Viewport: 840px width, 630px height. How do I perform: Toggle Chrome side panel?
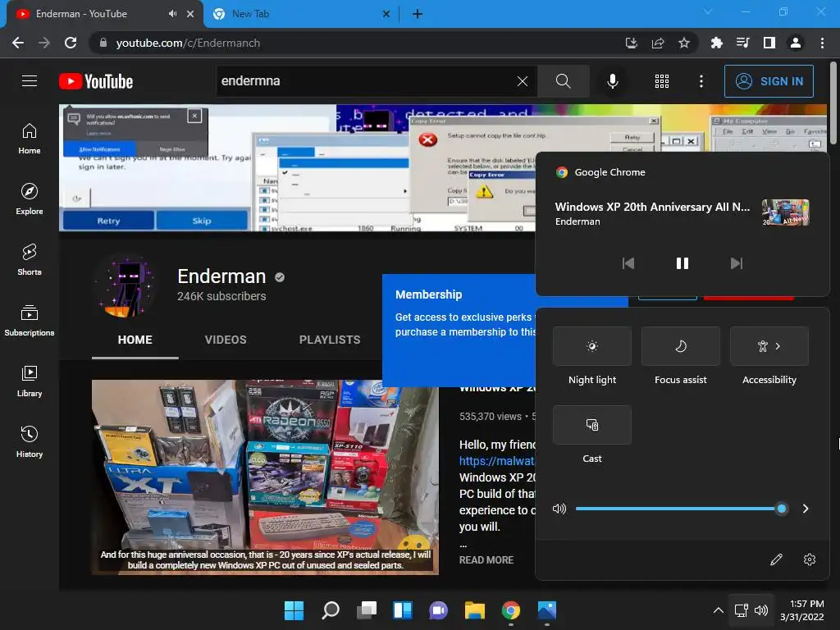769,43
